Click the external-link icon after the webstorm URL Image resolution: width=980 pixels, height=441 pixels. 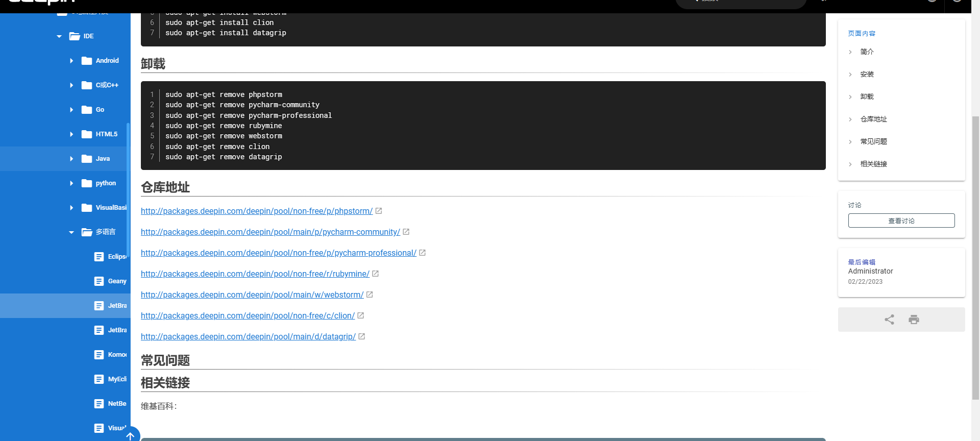pyautogui.click(x=370, y=295)
